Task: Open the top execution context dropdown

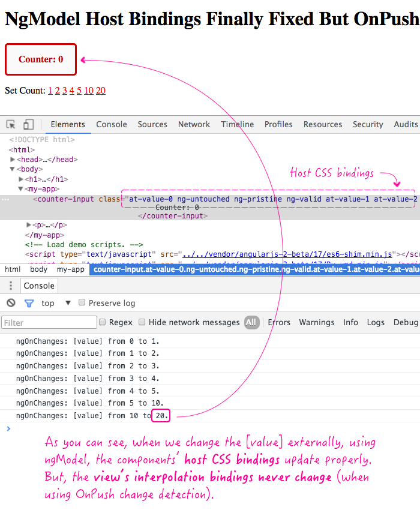Action: click(x=68, y=303)
